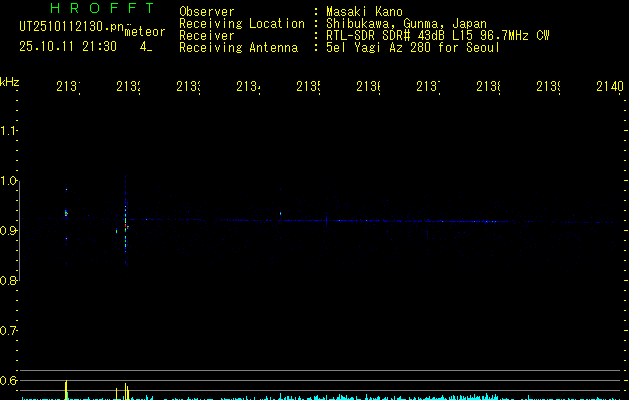The image size is (629, 400).
Task: Click the 0.9 kHz frequency label
Action: coord(8,231)
